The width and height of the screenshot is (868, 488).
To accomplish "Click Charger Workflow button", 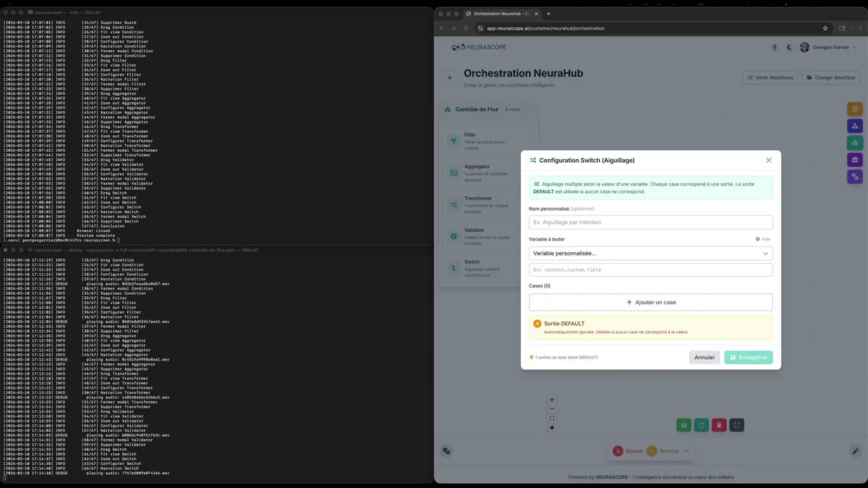I will [x=830, y=77].
